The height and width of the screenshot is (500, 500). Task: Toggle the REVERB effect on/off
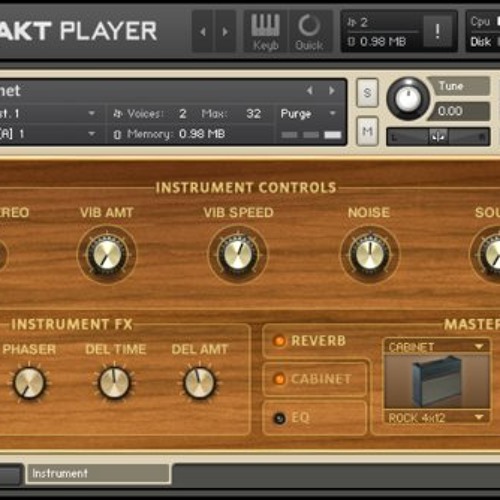point(279,341)
